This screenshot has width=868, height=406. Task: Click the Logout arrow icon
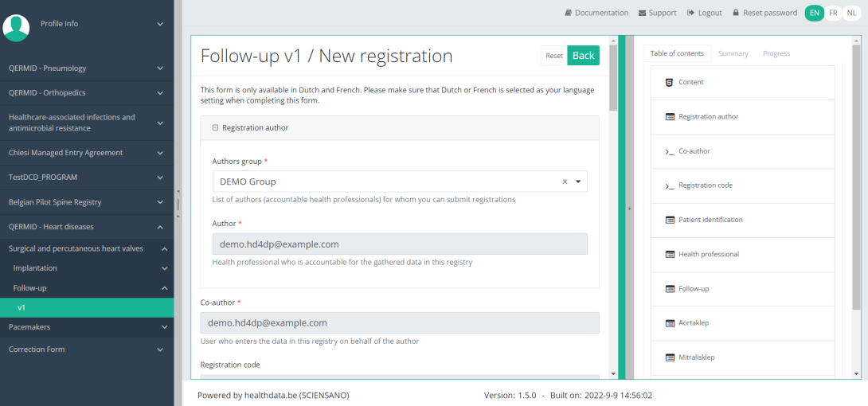click(690, 13)
